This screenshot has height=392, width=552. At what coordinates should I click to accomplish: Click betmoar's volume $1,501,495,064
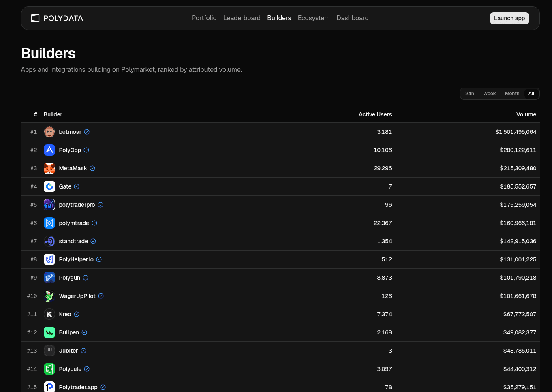[x=516, y=132]
